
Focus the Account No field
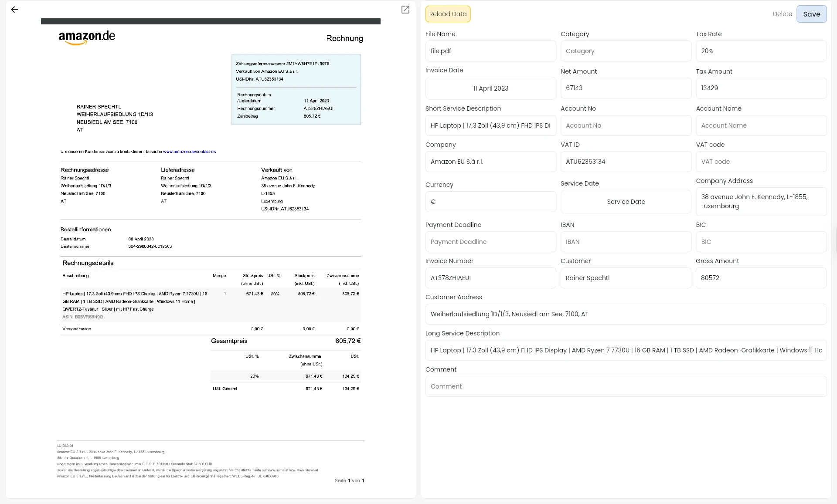[626, 125]
